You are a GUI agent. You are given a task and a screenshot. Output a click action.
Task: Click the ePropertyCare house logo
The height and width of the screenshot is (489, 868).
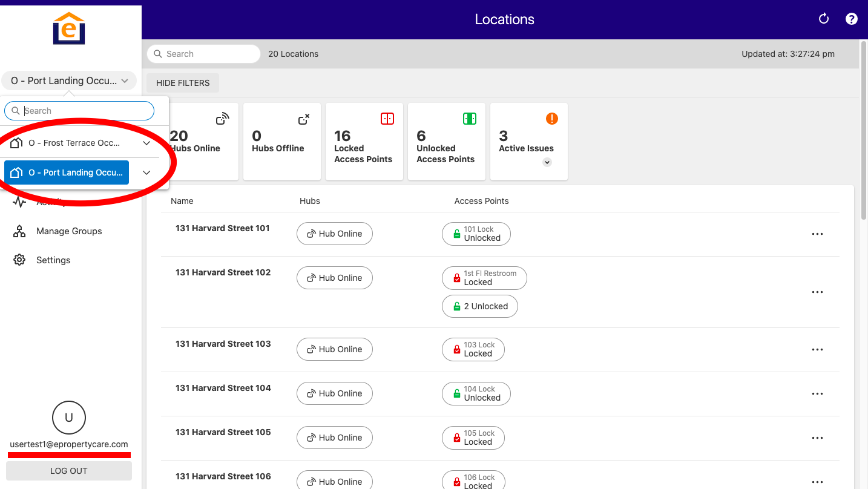click(69, 28)
